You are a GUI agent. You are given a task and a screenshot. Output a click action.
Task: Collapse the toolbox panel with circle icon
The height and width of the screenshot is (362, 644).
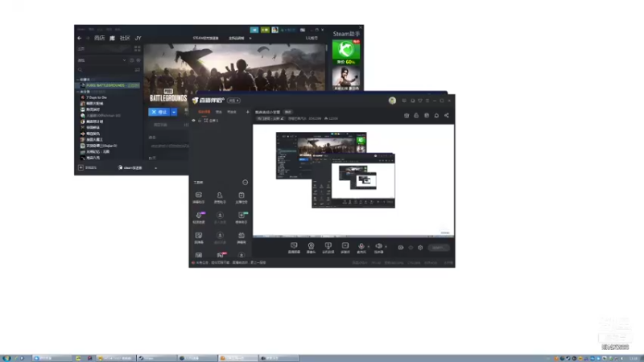tap(246, 183)
